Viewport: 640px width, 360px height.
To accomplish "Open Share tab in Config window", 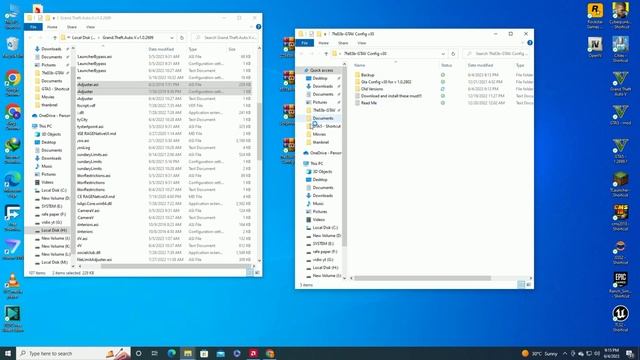I will (x=343, y=43).
